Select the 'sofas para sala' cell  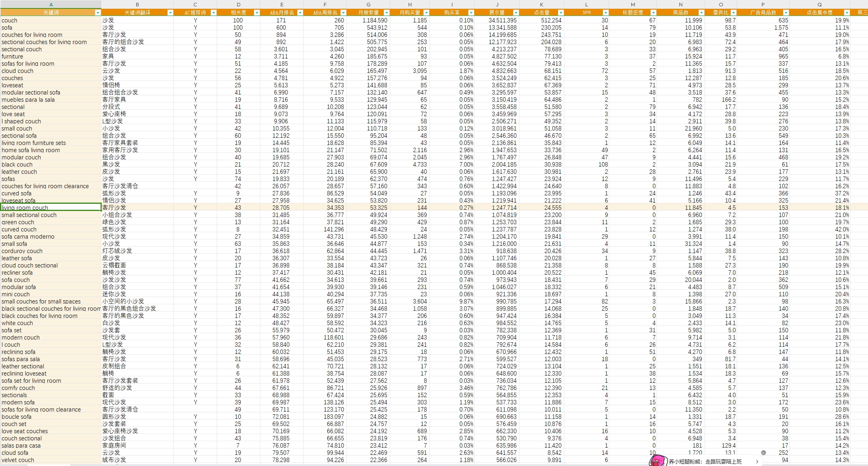click(51, 359)
